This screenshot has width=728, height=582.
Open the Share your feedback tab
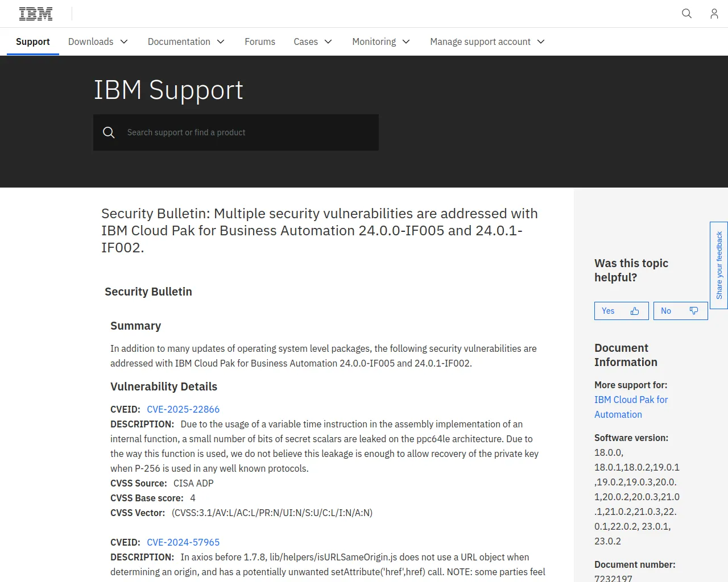click(x=719, y=265)
